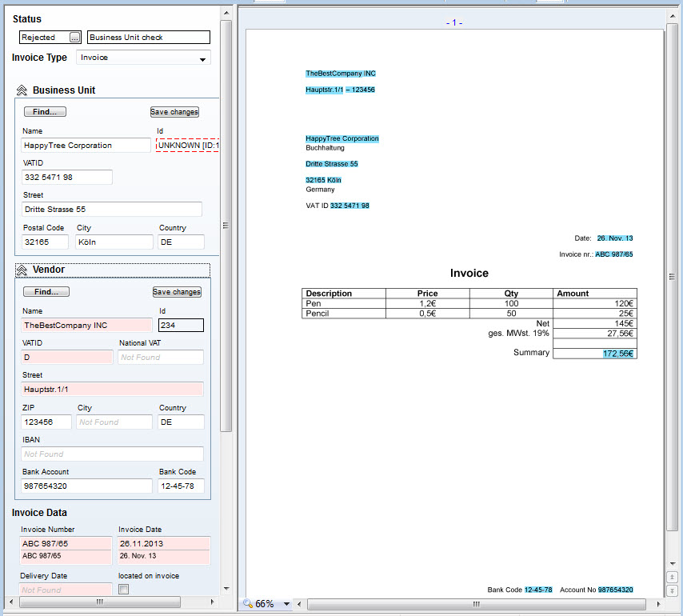Image resolution: width=683 pixels, height=616 pixels.
Task: Open the zoom level dropdown arrow
Action: pos(286,604)
